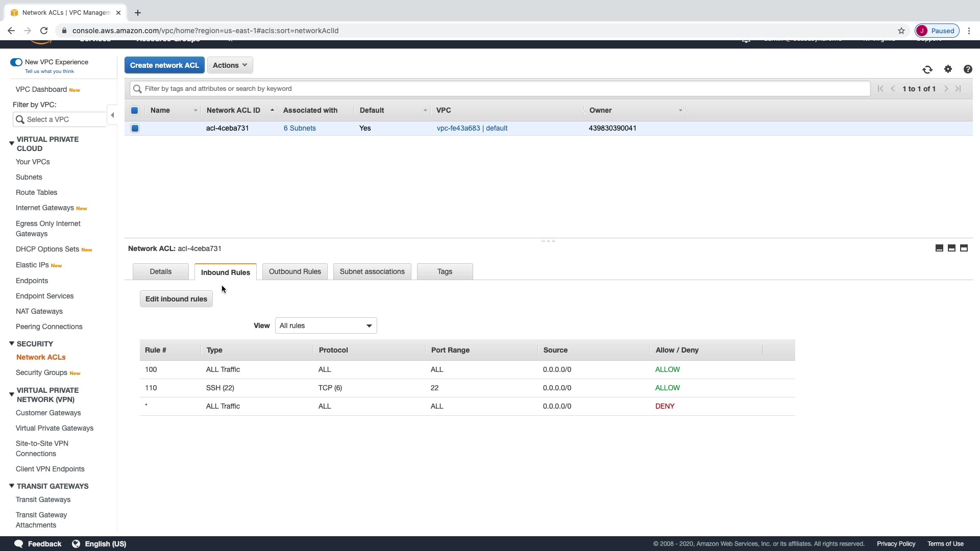Screen dimensions: 980x551
Task: Click the Edit inbound rules button
Action: click(x=176, y=299)
